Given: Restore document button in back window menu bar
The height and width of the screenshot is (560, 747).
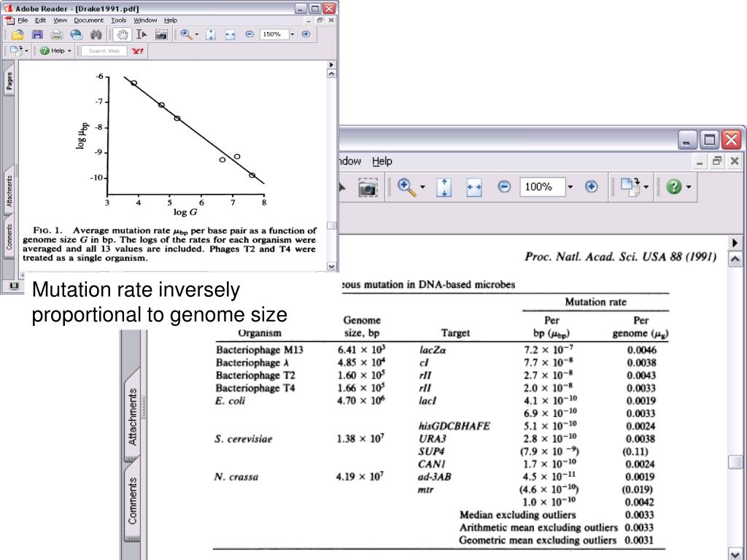Looking at the screenshot, I should [717, 161].
